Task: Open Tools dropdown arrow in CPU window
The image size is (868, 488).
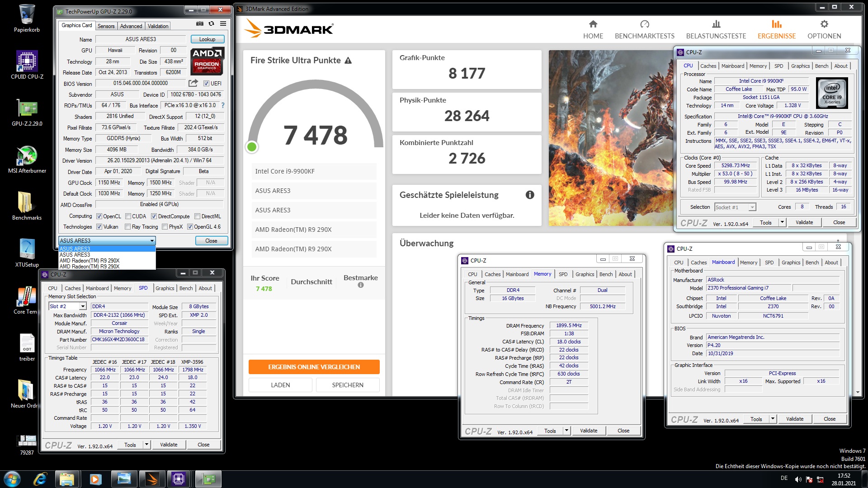Action: 782,222
